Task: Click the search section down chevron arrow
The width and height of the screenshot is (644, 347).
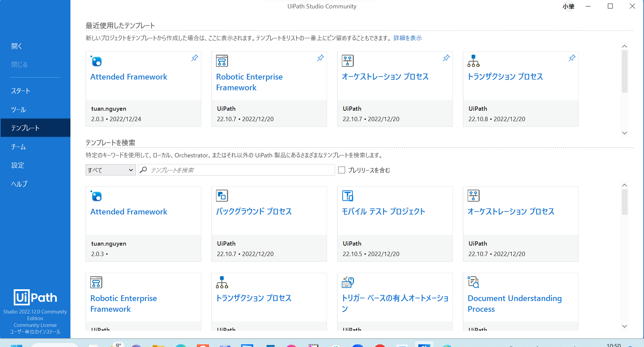Action: coord(624,326)
